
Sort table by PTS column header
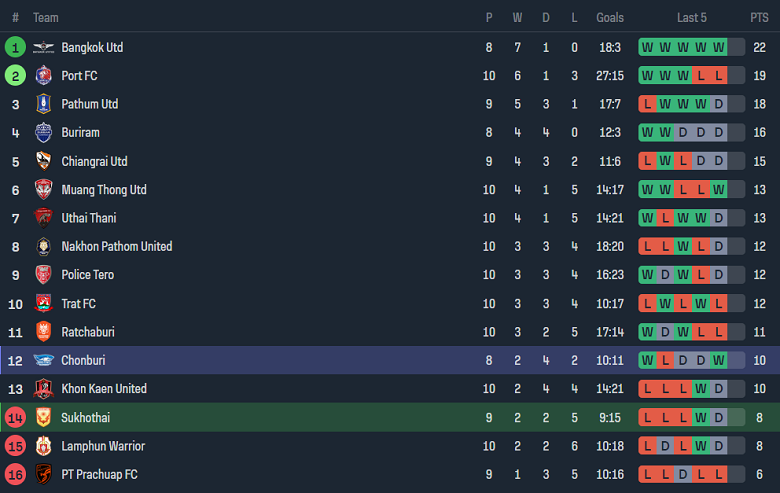tap(759, 18)
